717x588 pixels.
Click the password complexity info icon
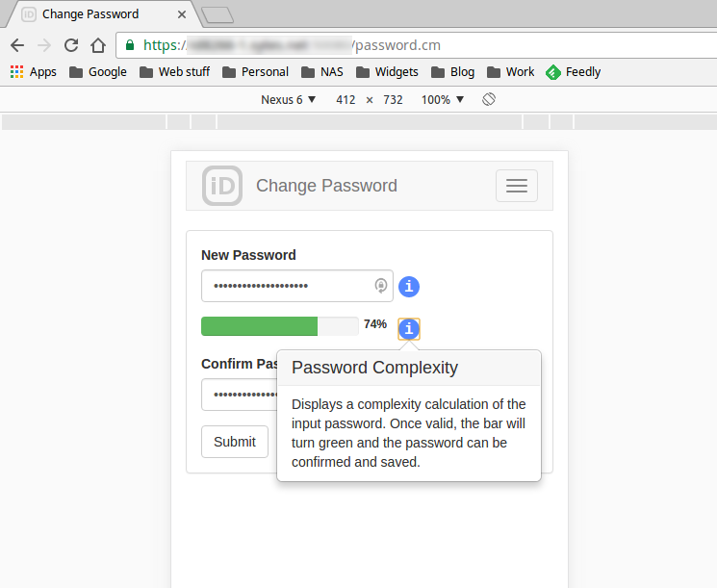tap(409, 329)
